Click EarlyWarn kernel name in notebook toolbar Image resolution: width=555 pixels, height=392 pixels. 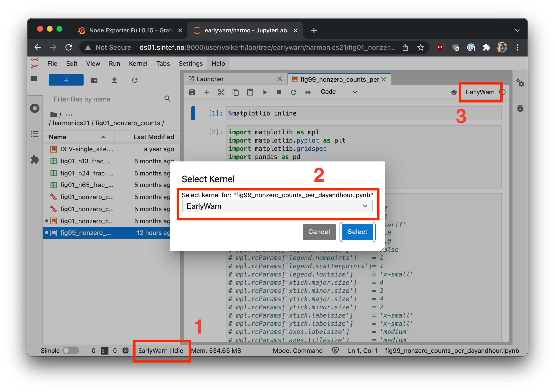click(480, 92)
